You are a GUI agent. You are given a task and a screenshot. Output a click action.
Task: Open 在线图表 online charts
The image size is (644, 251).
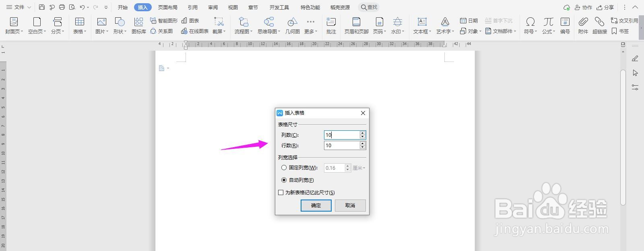point(195,31)
